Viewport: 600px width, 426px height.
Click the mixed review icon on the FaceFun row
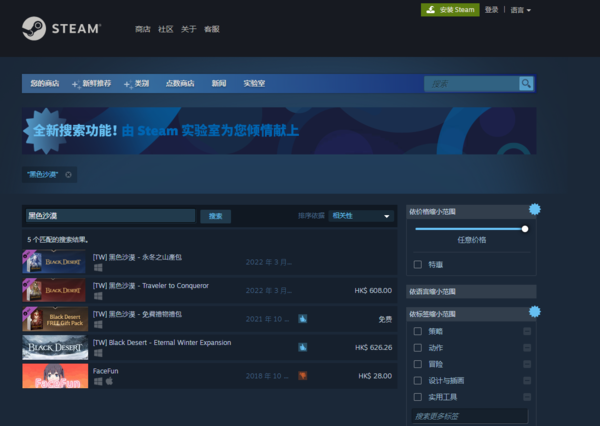point(302,376)
